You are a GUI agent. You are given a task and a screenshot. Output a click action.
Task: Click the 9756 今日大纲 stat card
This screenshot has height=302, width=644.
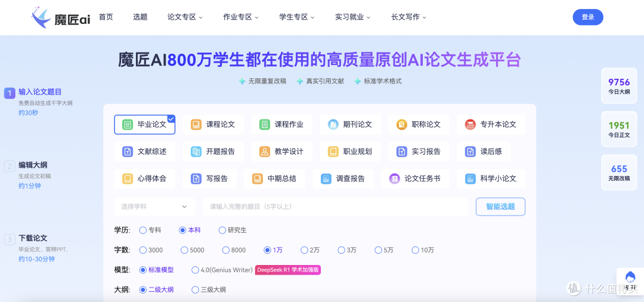pyautogui.click(x=618, y=86)
